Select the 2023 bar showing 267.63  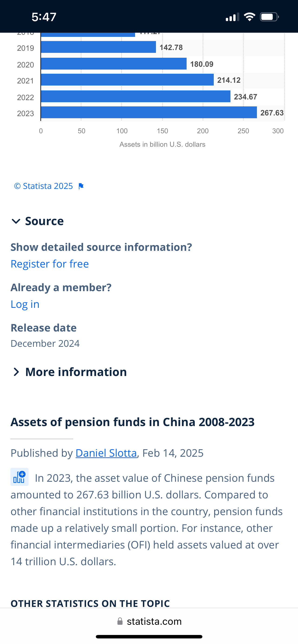[x=149, y=112]
